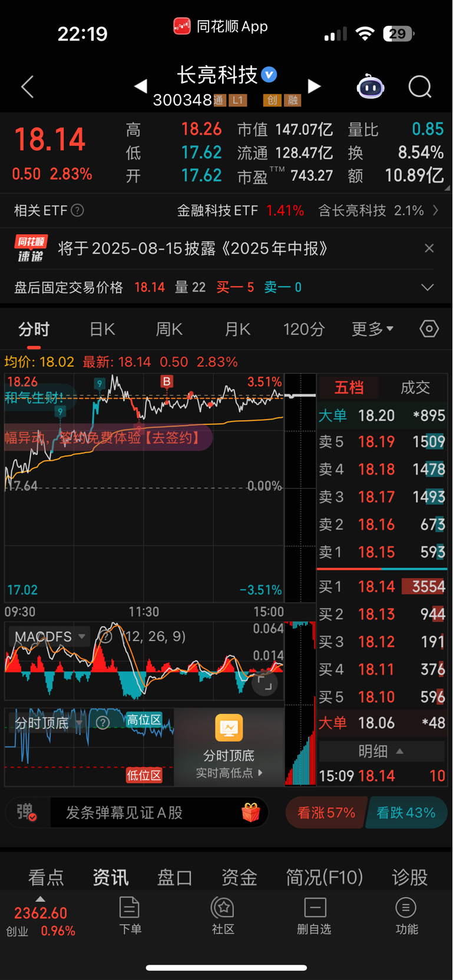Select 买5 price 18.10 row
This screenshot has height=980, width=453.
[382, 697]
